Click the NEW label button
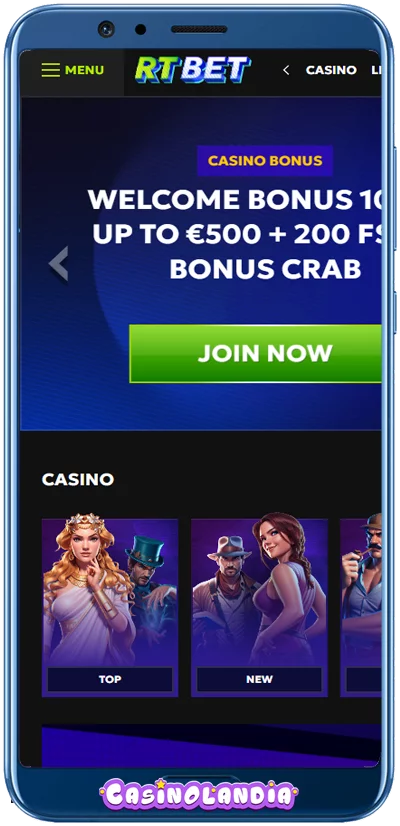Viewport: 400px width, 826px height. (x=259, y=680)
